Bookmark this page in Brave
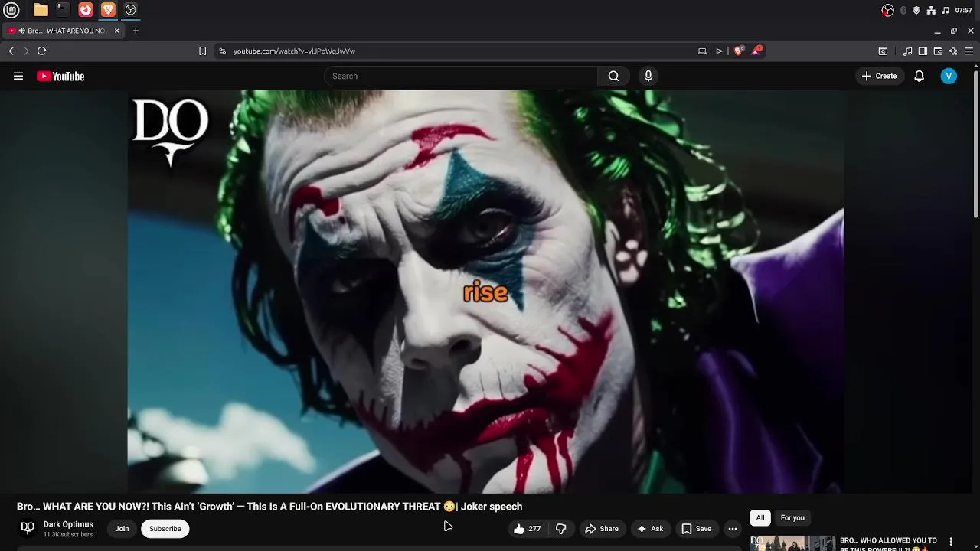980x551 pixels. [202, 51]
